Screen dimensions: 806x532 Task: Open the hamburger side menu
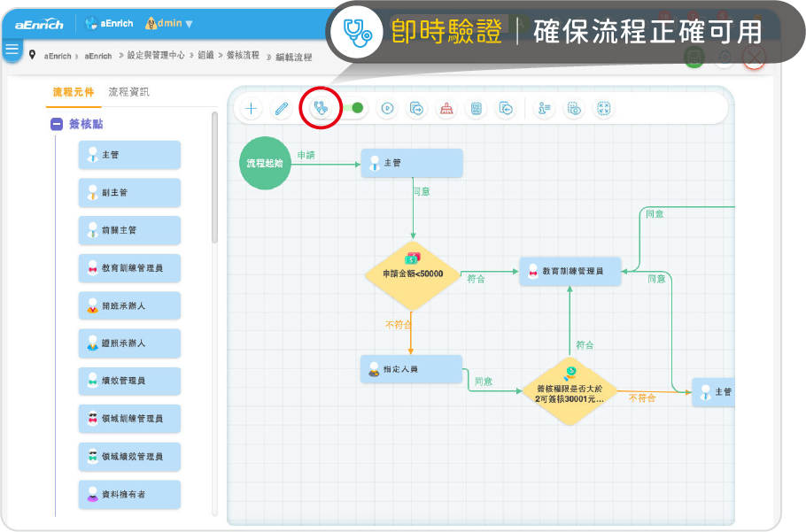(x=12, y=50)
